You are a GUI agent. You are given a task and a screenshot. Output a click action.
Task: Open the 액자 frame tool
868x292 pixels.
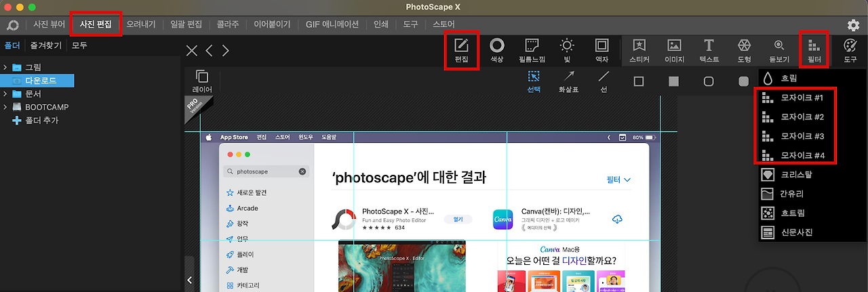(601, 51)
